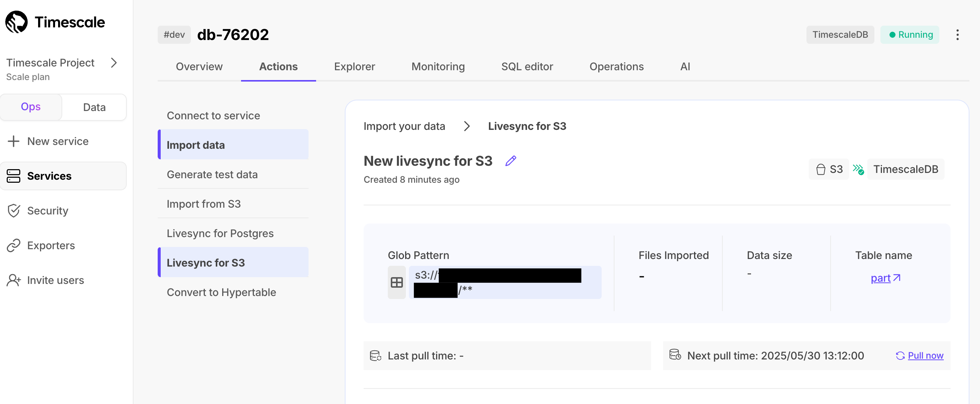Click the Invite users person icon
Viewport: 980px width, 404px height.
[x=14, y=280]
